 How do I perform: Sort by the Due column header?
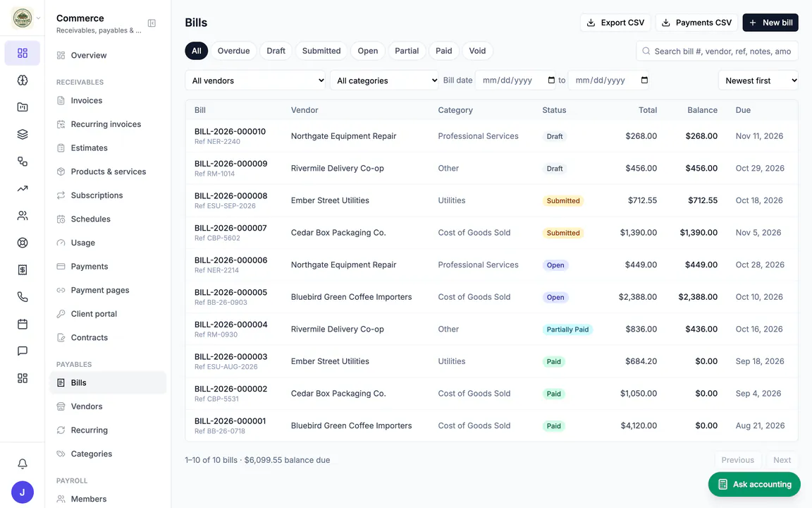click(743, 110)
